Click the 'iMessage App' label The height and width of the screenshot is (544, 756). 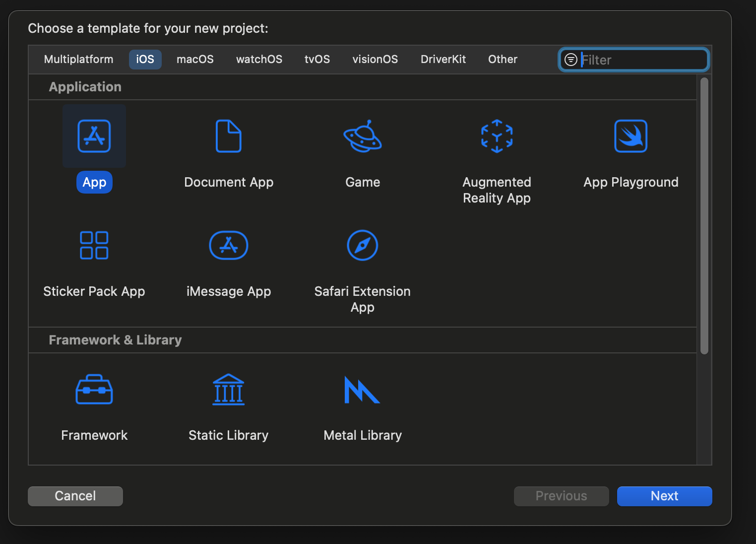tap(229, 291)
